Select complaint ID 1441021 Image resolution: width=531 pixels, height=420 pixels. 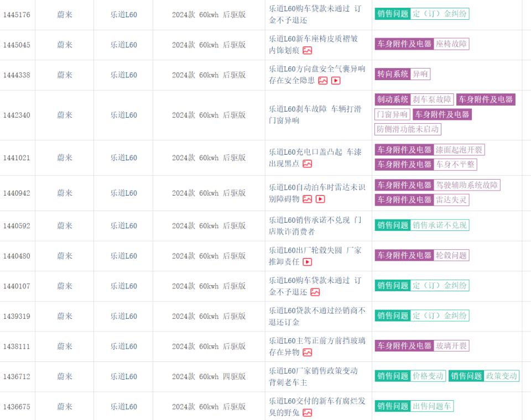[17, 158]
